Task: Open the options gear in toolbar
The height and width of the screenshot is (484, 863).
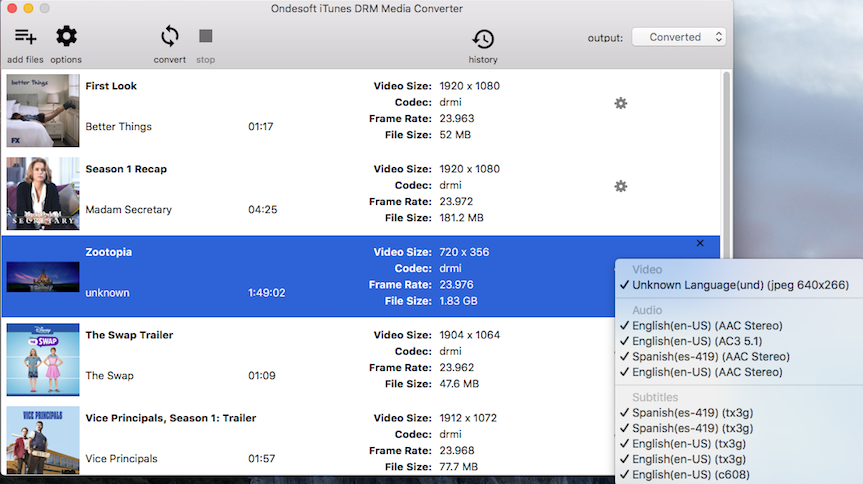Action: (66, 36)
